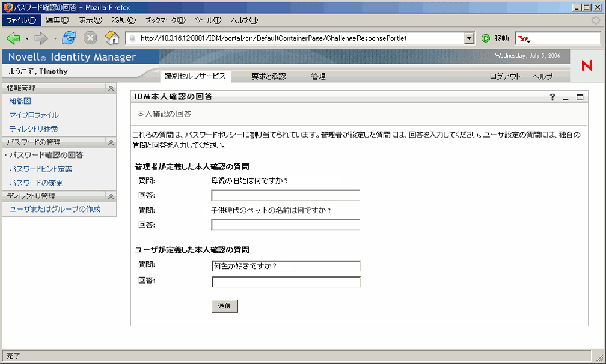This screenshot has height=364, width=606.
Task: Open the 移動(G) menu
Action: [x=124, y=20]
